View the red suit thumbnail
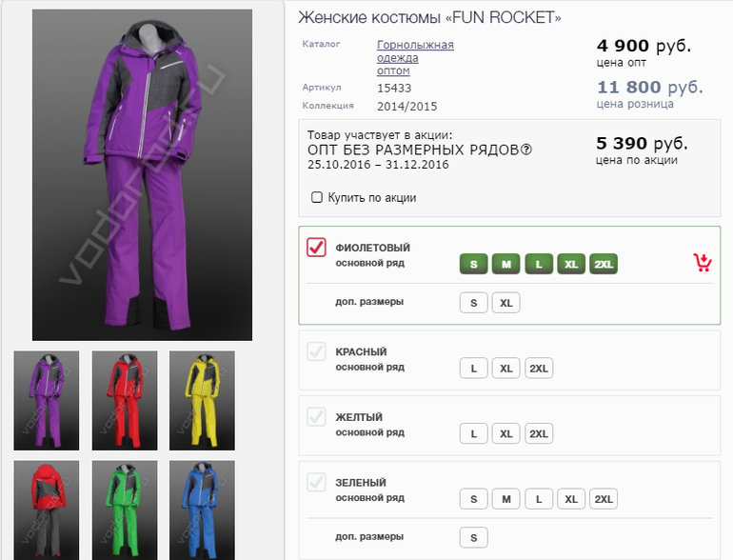Screen dimensions: 733x560 124,400
